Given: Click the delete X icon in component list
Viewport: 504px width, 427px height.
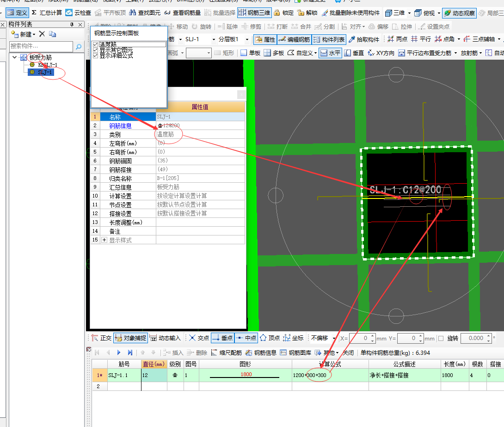Looking at the screenshot, I should [x=42, y=34].
